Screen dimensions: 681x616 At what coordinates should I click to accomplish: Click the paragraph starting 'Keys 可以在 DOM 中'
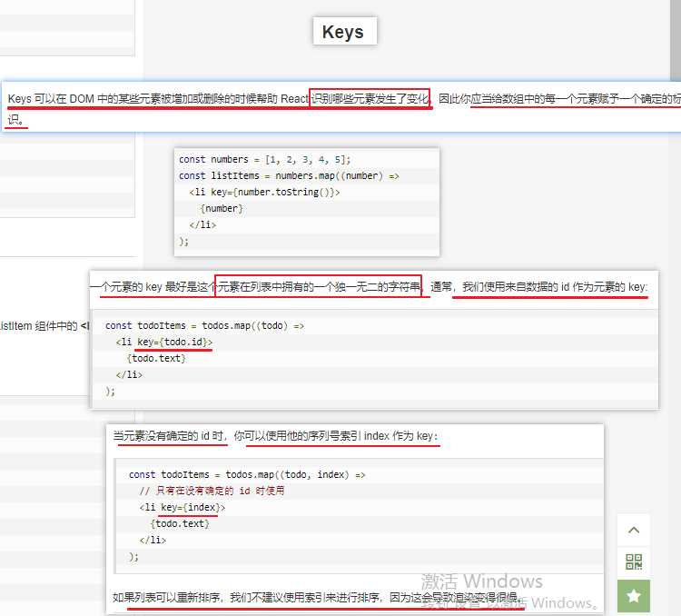tap(343, 107)
